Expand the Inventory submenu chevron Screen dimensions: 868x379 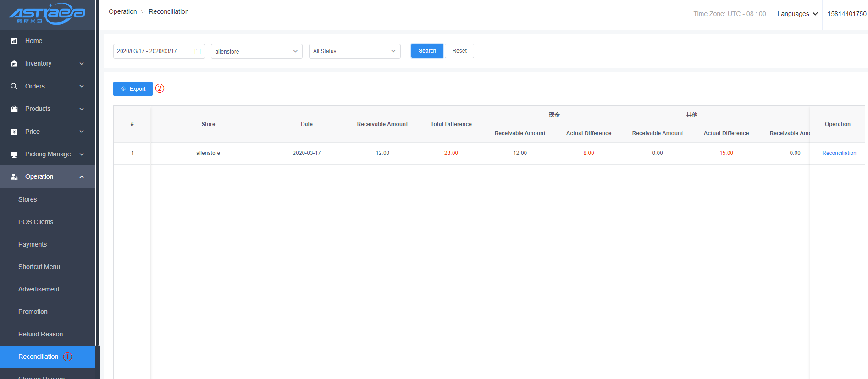pyautogui.click(x=82, y=64)
